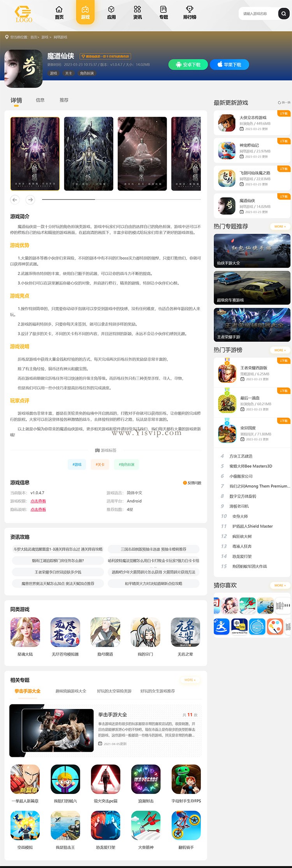The width and height of the screenshot is (292, 868).
Task: Click ranking entry 方块工艺建造
Action: coord(241,456)
